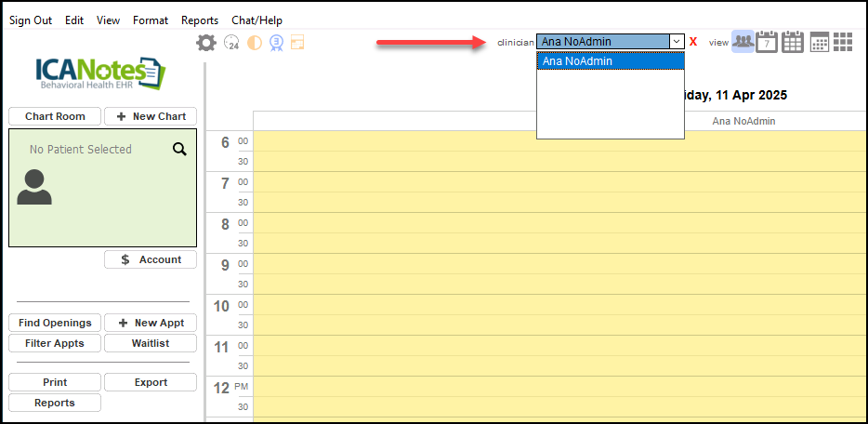The image size is (868, 424).
Task: Expand the clinician dropdown arrow
Action: [677, 42]
